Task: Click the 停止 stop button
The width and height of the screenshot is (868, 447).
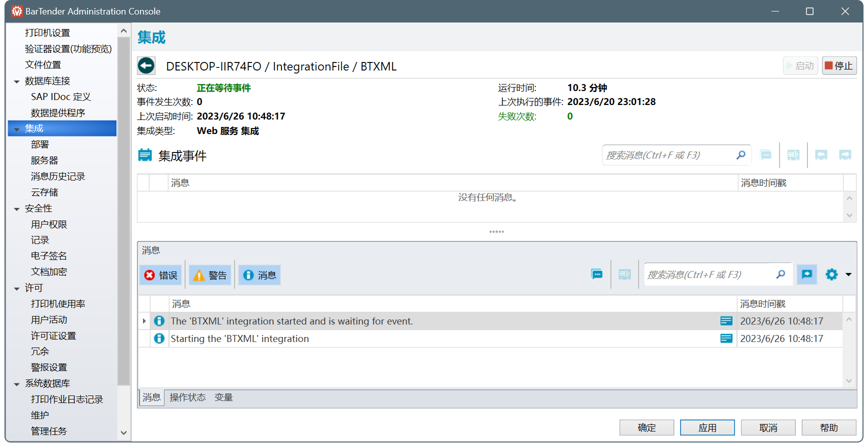Action: [839, 65]
